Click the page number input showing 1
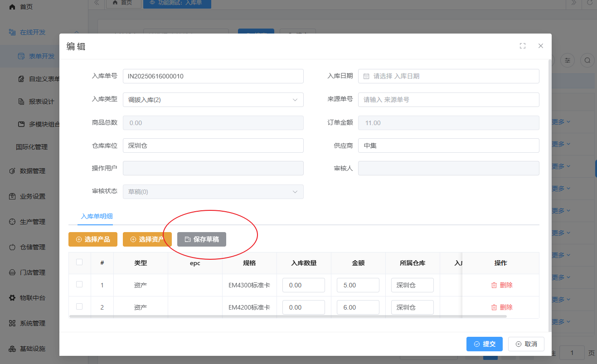This screenshot has height=364, width=597. coord(572,353)
